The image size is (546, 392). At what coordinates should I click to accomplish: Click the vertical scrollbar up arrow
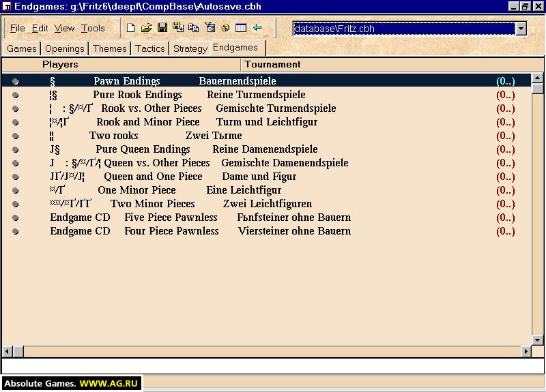[537, 78]
